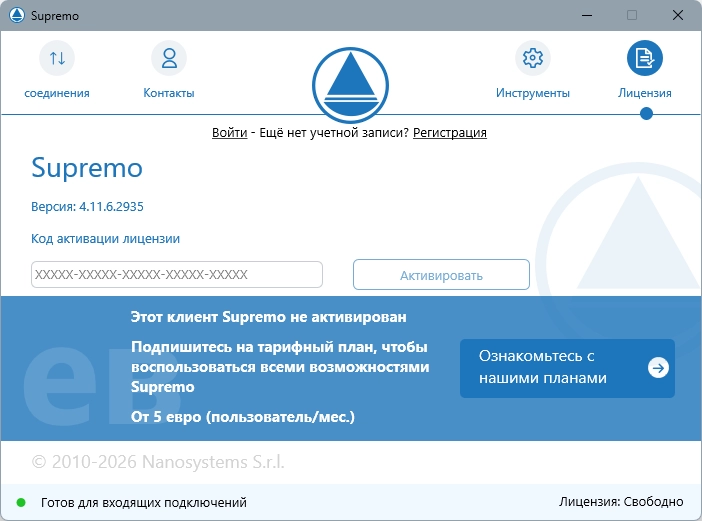Click the Войти link

pos(230,132)
